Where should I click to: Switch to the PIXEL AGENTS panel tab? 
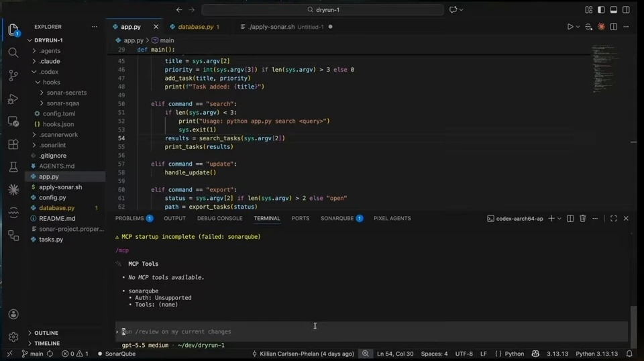pos(392,219)
